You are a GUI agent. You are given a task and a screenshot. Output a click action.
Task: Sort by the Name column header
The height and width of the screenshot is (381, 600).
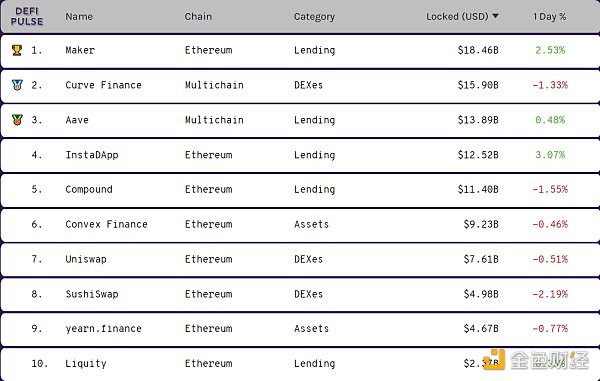tap(79, 16)
